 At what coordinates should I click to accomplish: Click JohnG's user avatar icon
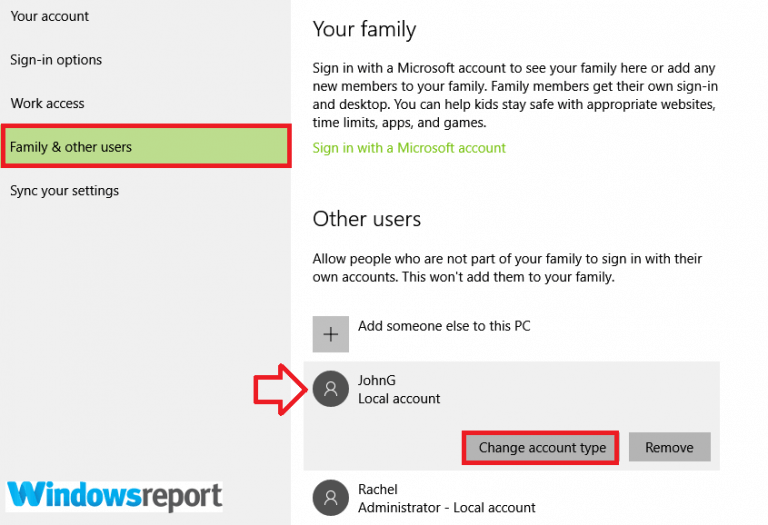[x=331, y=389]
